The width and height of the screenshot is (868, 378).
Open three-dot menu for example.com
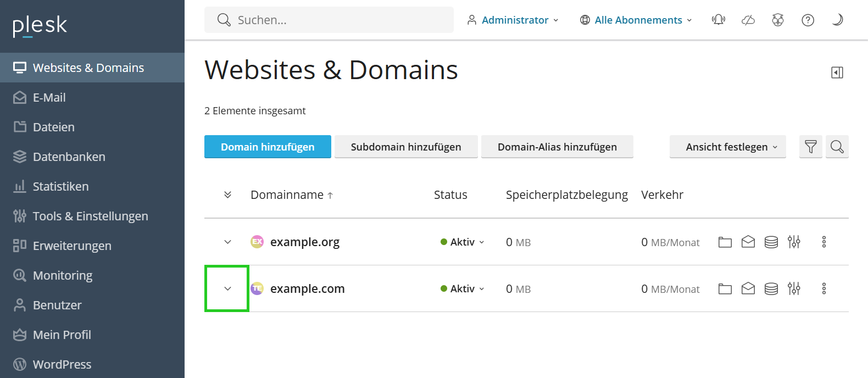(824, 289)
